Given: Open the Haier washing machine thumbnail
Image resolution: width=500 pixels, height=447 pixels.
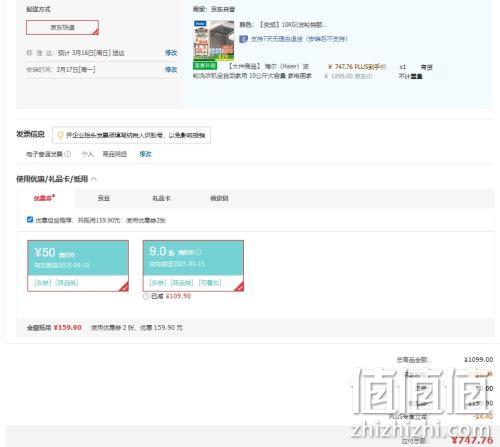Looking at the screenshot, I should click(x=214, y=40).
